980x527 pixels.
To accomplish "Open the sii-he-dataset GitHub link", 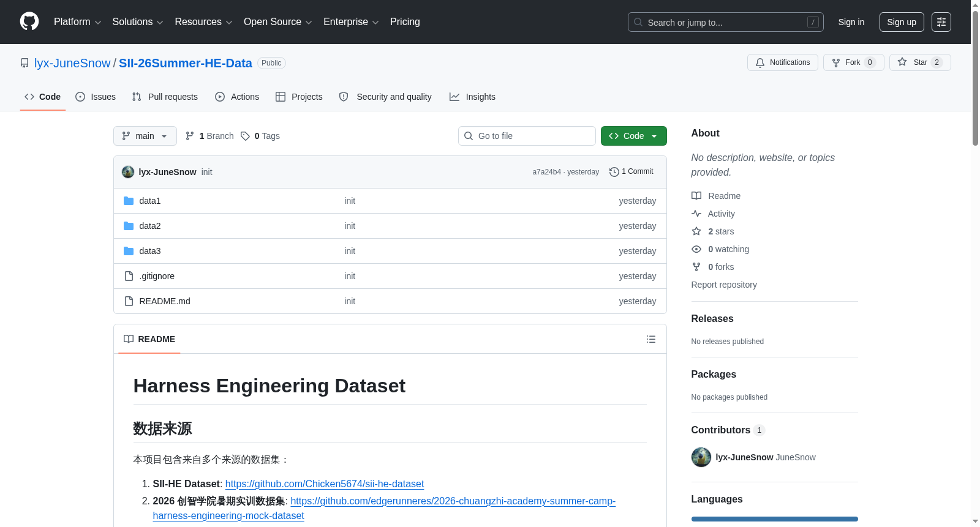I will (x=325, y=484).
